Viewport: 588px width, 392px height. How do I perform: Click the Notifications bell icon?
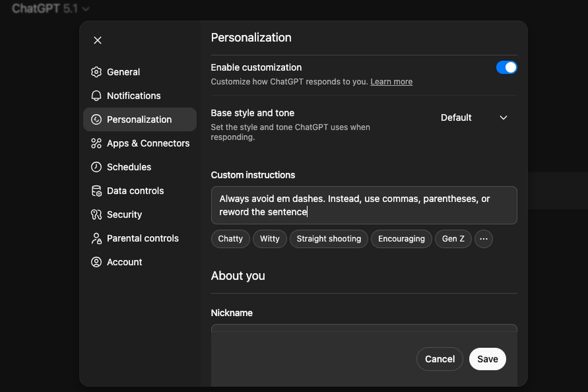coord(97,96)
